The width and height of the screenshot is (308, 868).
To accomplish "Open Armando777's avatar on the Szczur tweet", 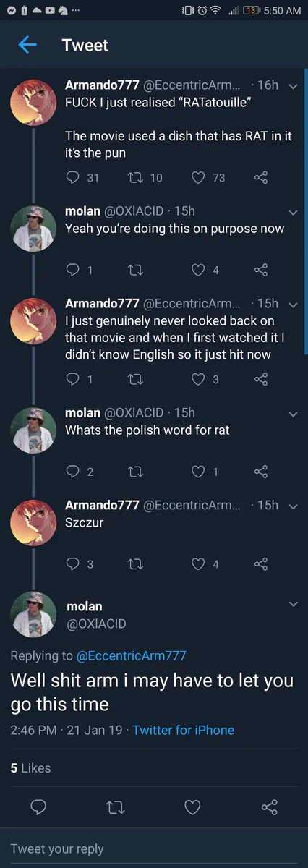I will tap(33, 522).
